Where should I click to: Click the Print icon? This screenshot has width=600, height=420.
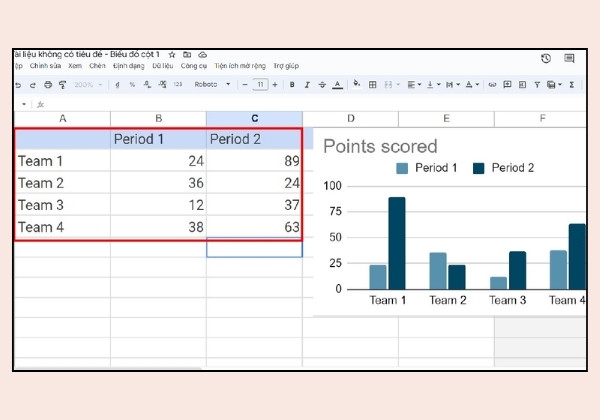(x=48, y=85)
